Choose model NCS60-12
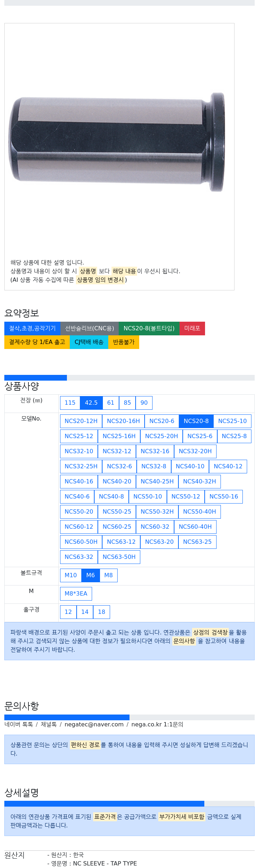 [79, 527]
